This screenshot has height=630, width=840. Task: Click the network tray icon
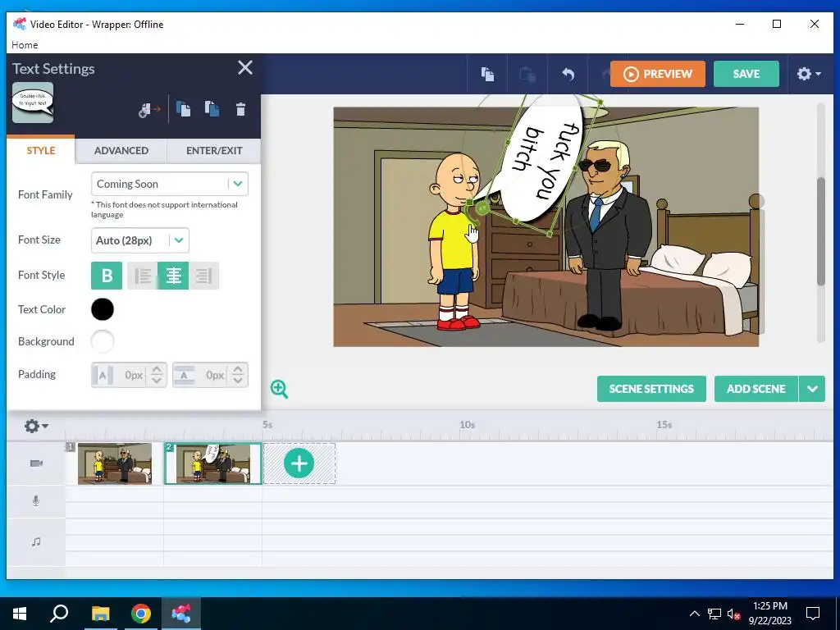[x=714, y=614]
